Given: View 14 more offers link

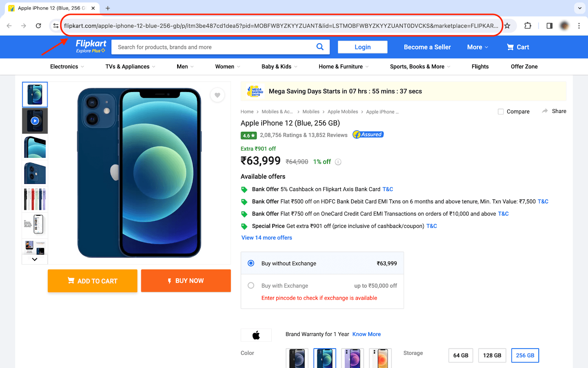Looking at the screenshot, I should point(266,238).
